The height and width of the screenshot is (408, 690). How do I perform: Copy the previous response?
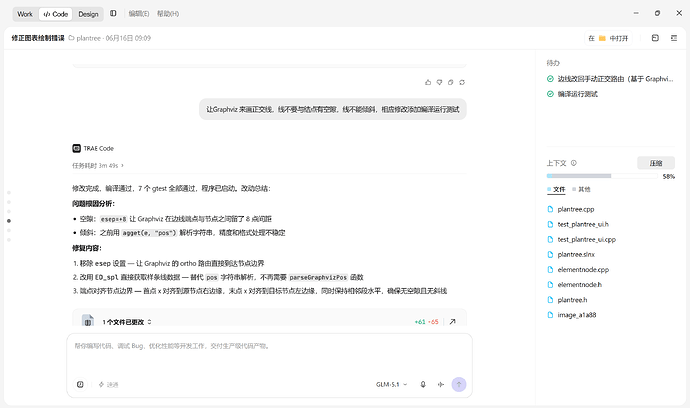451,82
